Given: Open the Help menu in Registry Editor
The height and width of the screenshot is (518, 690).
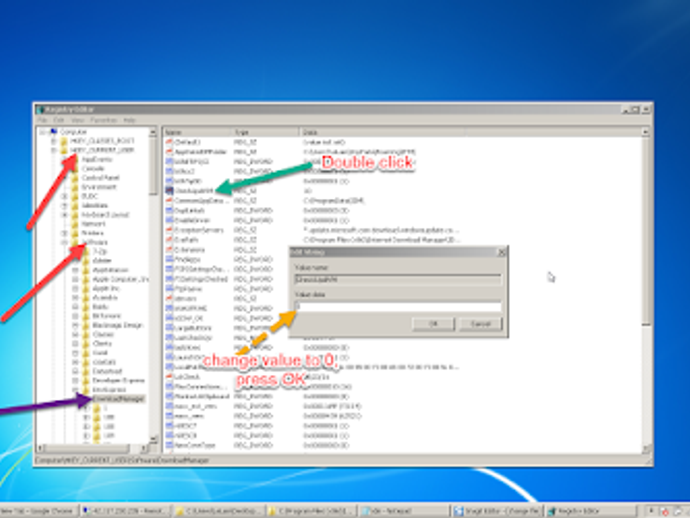Looking at the screenshot, I should pyautogui.click(x=129, y=120).
